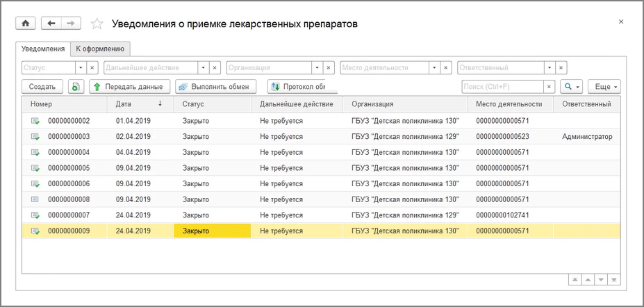
Task: Open the Еще menu
Action: (604, 87)
